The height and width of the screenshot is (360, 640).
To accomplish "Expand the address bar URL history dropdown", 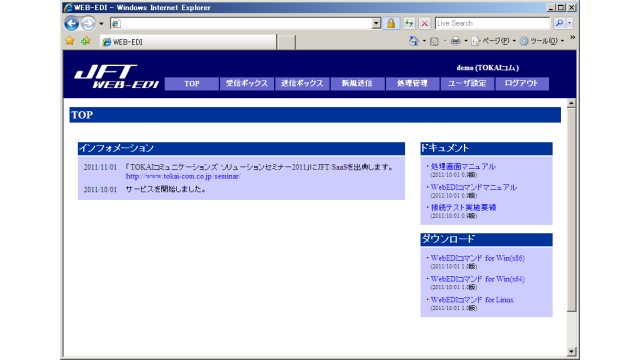I will coord(376,23).
